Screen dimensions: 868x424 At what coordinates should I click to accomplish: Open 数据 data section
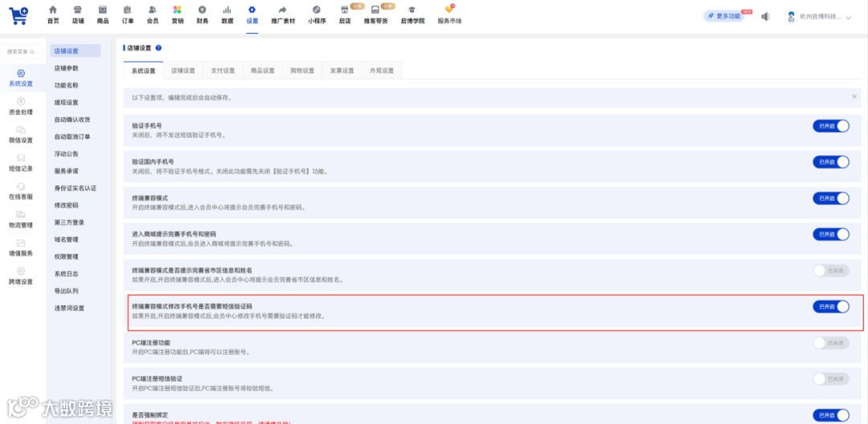tap(227, 15)
